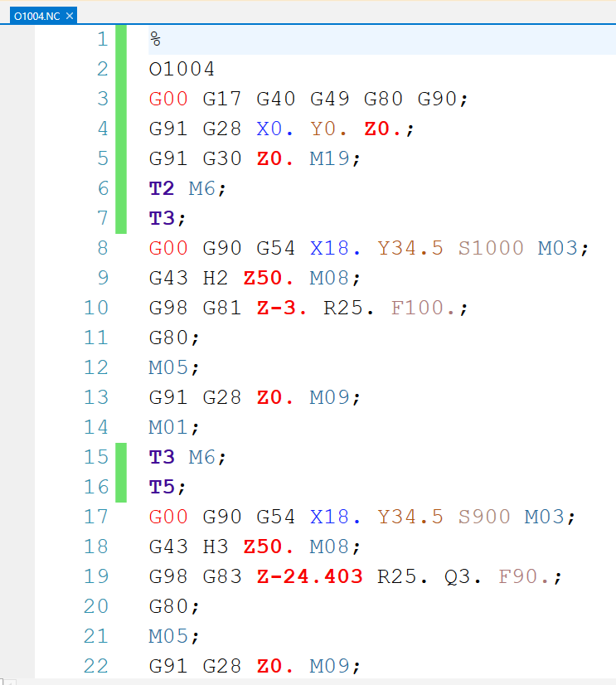The height and width of the screenshot is (685, 616).
Task: Click G49 on line 3
Action: [330, 99]
